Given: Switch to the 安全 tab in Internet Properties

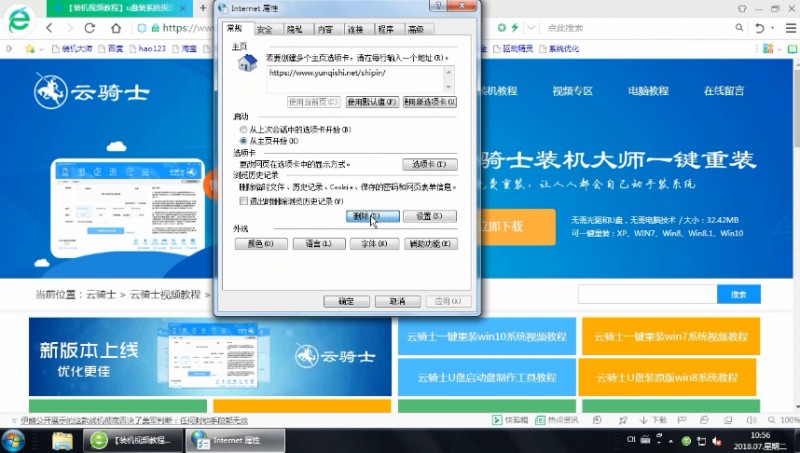Looking at the screenshot, I should click(x=264, y=30).
